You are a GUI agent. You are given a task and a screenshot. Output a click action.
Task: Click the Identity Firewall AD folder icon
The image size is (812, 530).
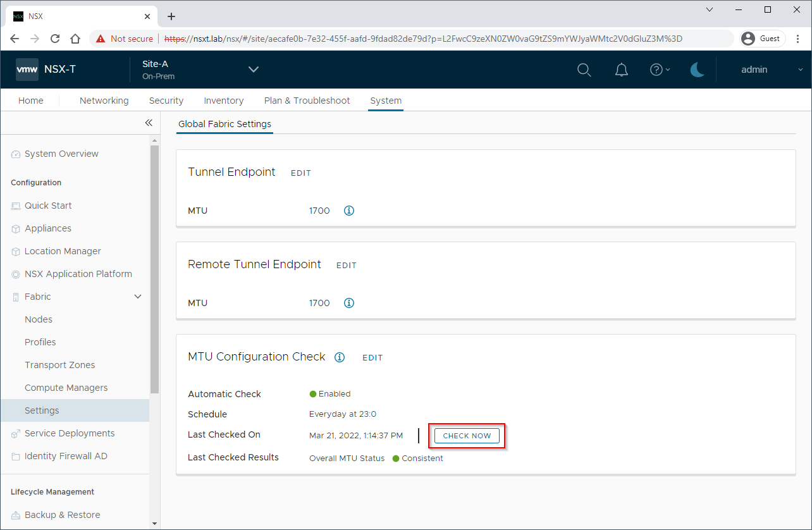click(16, 456)
